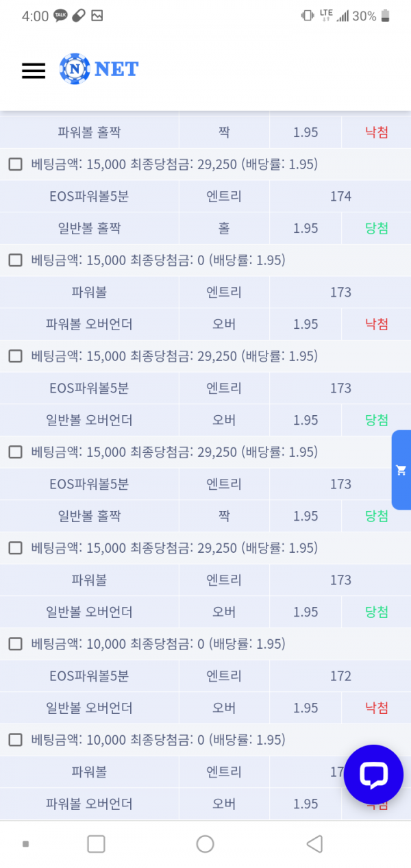Open the live chat bubble

(373, 774)
